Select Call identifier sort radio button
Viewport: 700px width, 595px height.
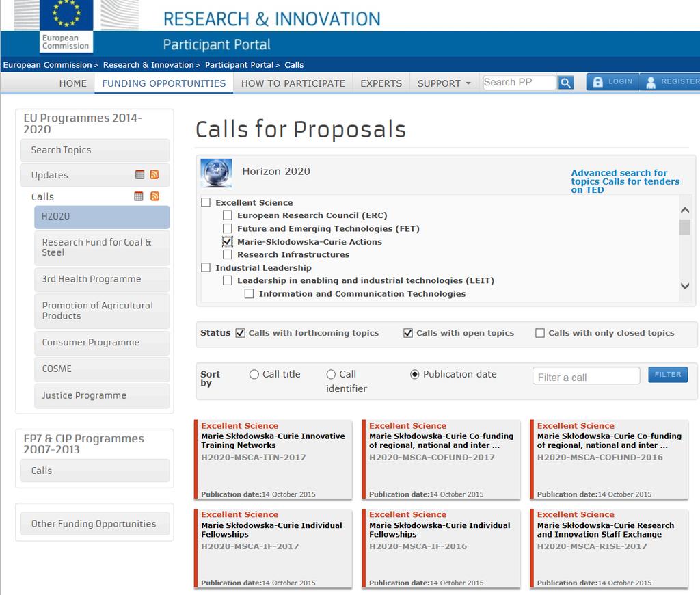(x=331, y=374)
